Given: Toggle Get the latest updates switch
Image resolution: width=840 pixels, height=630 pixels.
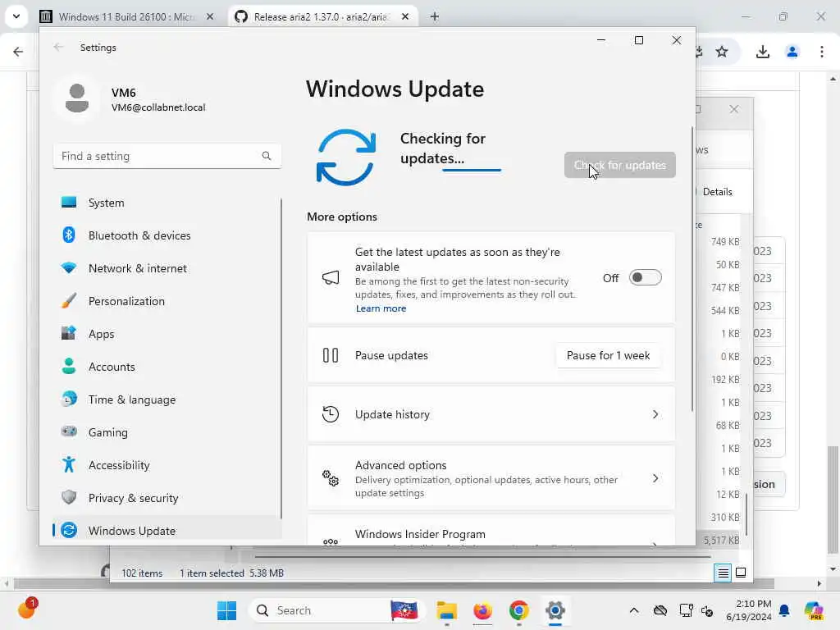Looking at the screenshot, I should [645, 277].
